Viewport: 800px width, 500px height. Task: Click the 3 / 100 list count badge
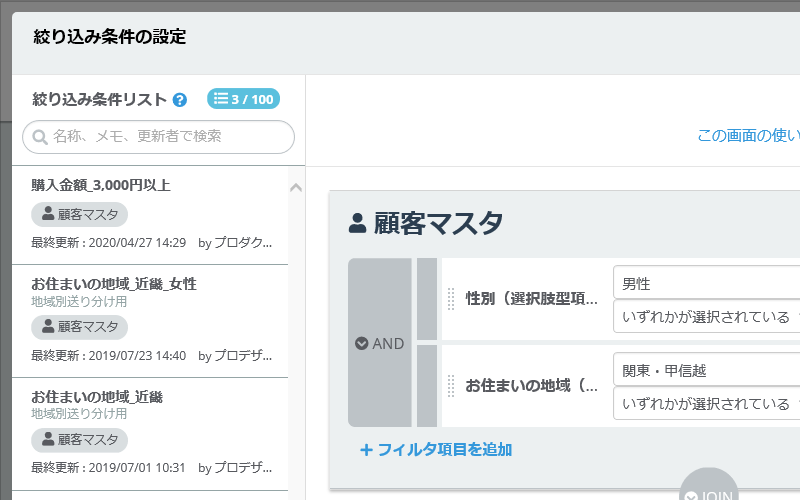click(243, 99)
